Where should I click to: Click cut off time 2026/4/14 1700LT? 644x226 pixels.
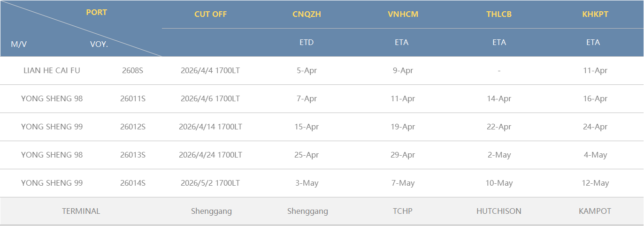pos(210,127)
